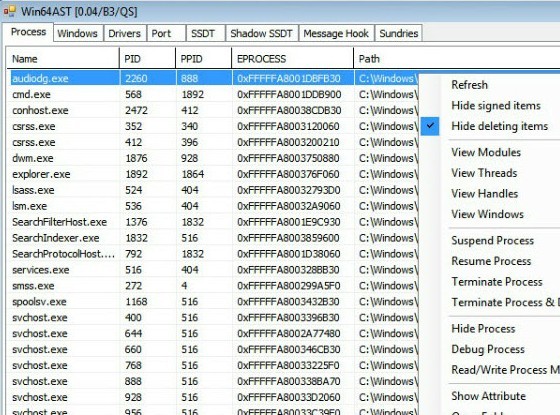560x415 pixels.
Task: Select the cmd.exe process row
Action: coord(214,95)
